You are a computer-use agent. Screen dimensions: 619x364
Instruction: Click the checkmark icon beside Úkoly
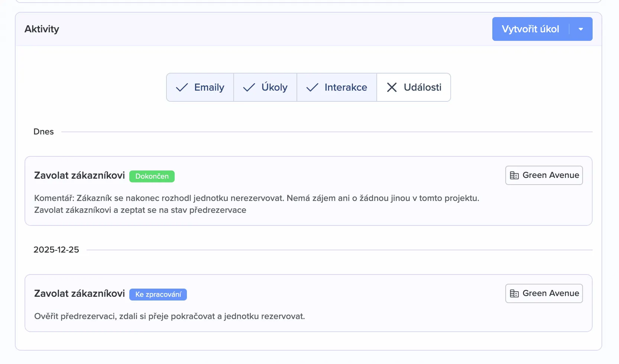coord(249,87)
